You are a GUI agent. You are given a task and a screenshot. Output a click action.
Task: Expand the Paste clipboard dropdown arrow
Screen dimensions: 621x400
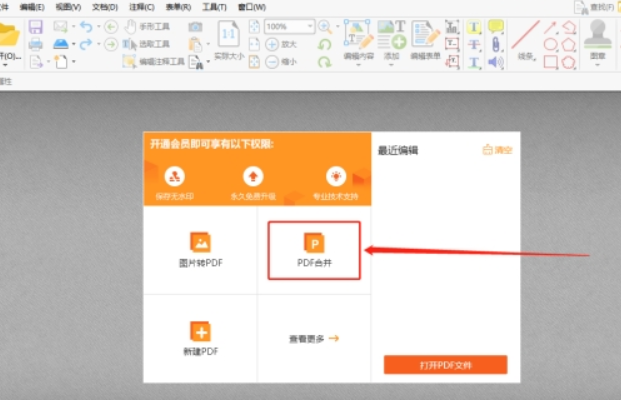(208, 44)
